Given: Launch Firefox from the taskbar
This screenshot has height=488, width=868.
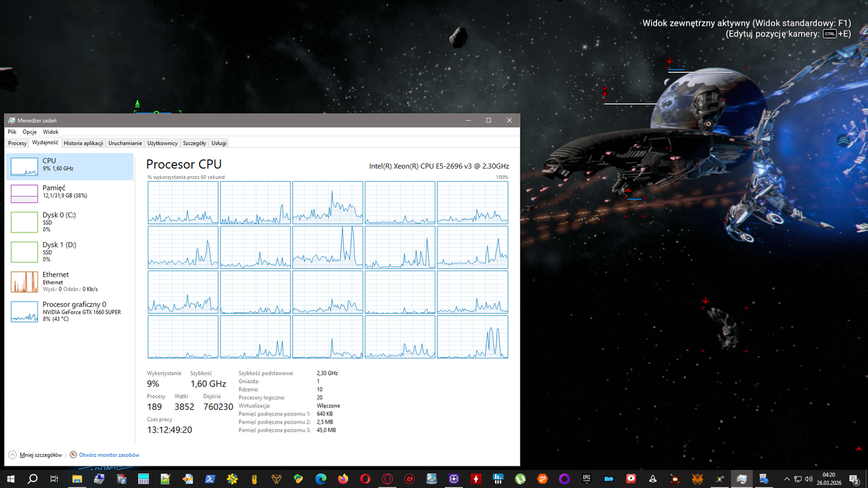Looking at the screenshot, I should 343,479.
